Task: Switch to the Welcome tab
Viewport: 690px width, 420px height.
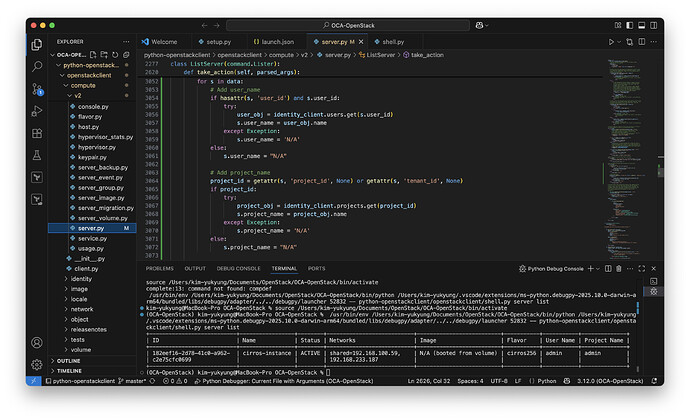Action: tap(164, 42)
